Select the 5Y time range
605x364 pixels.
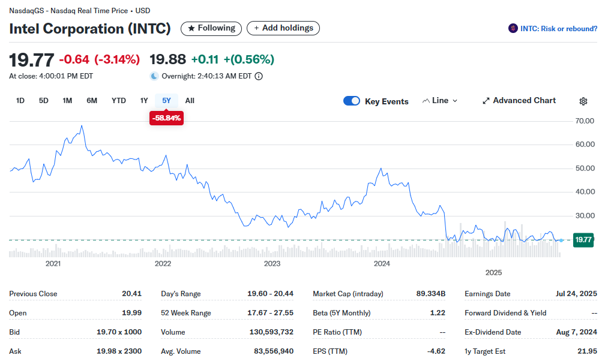(166, 101)
